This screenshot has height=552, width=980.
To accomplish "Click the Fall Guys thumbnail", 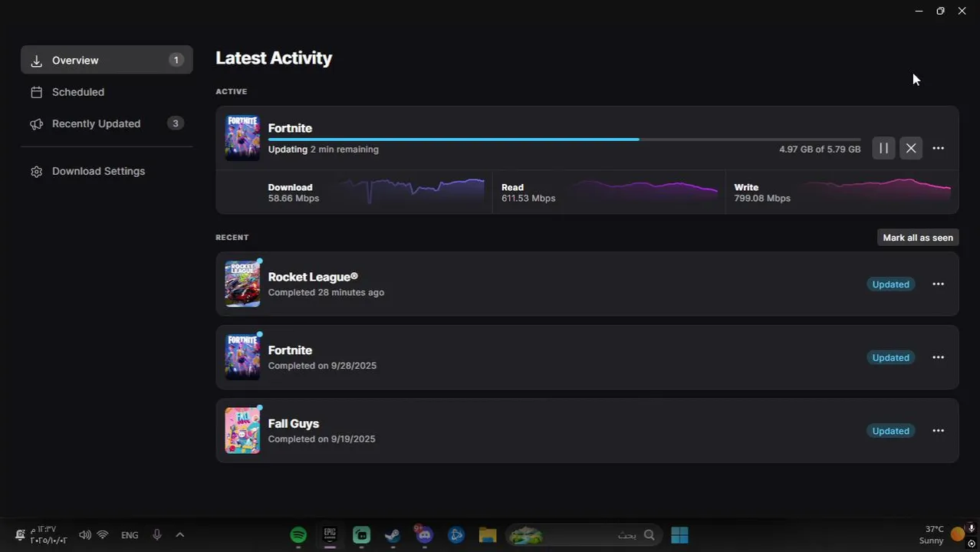I will tap(242, 430).
